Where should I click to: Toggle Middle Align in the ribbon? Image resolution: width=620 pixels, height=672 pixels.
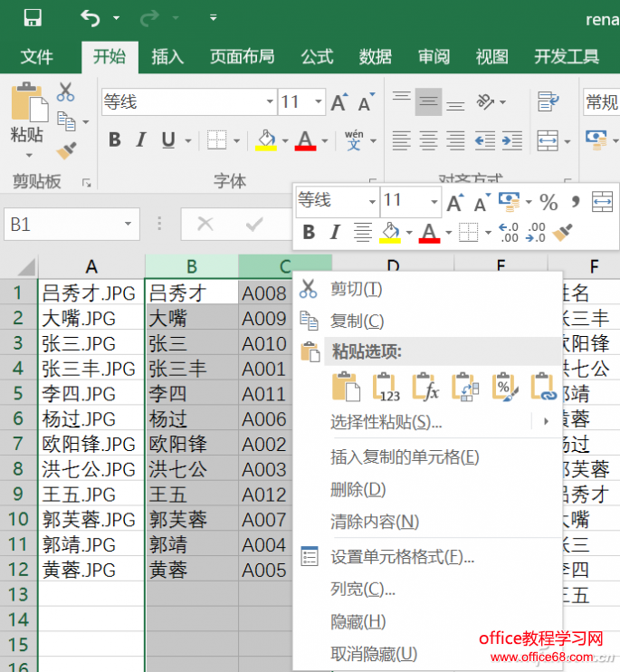pos(429,102)
